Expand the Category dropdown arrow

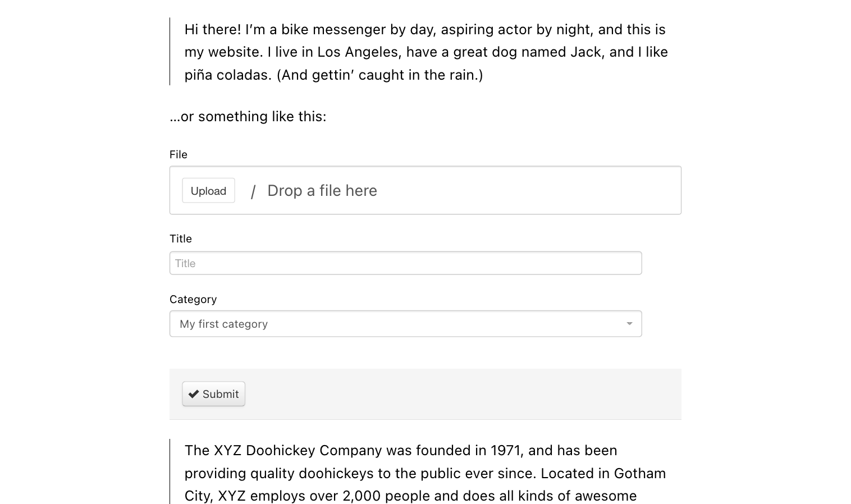(629, 324)
